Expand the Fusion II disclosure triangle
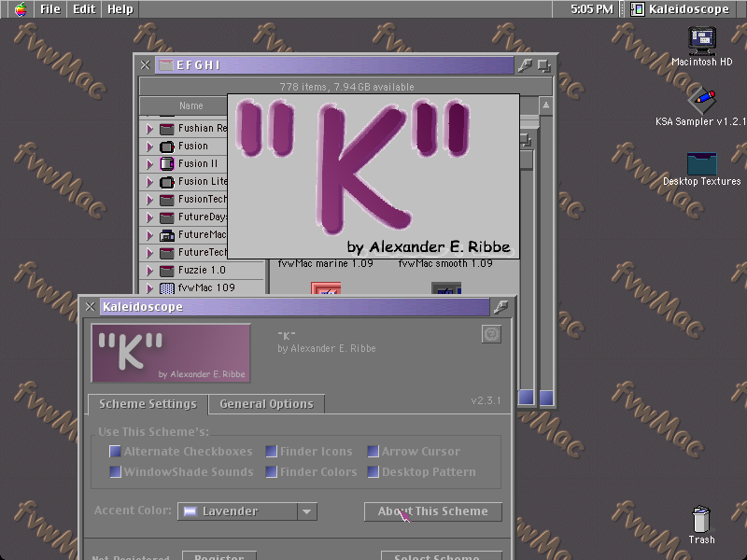The width and height of the screenshot is (747, 560). click(x=149, y=164)
